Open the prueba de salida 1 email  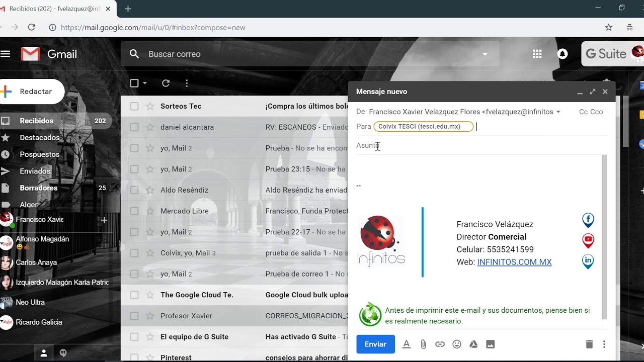click(234, 253)
